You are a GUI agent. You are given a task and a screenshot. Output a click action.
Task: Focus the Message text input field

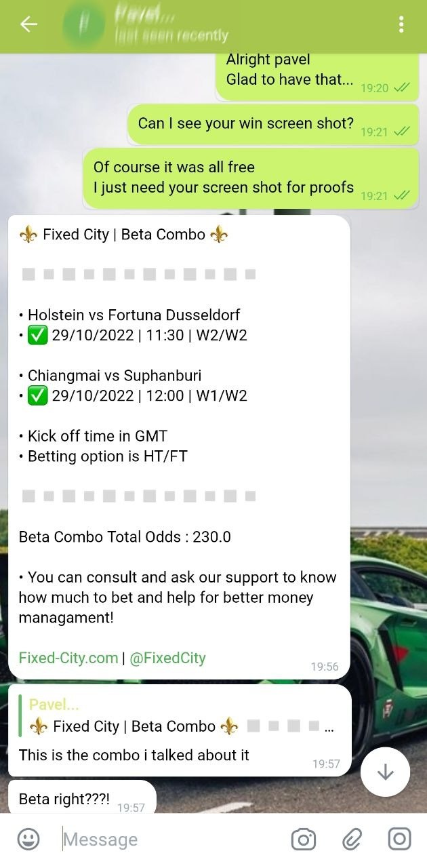(x=169, y=840)
